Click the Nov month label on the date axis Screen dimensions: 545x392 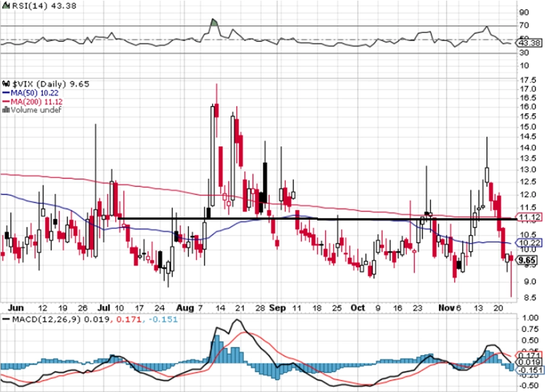tap(447, 308)
